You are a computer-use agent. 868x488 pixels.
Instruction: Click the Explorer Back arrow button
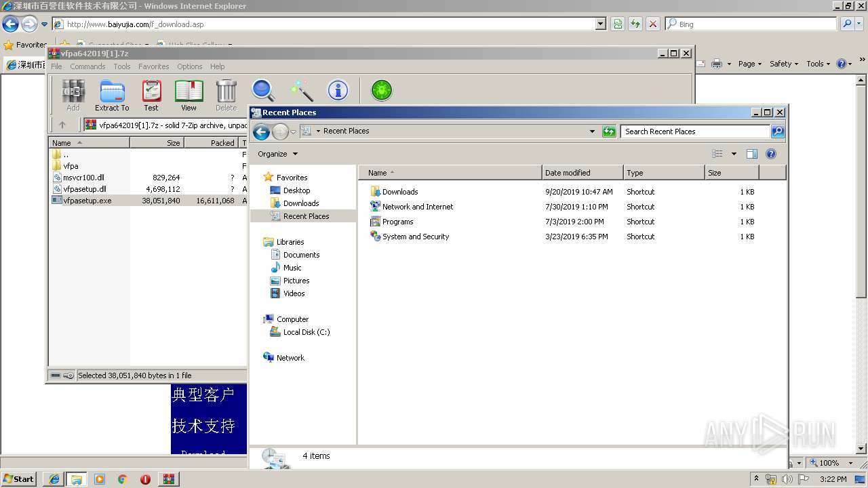pos(261,131)
